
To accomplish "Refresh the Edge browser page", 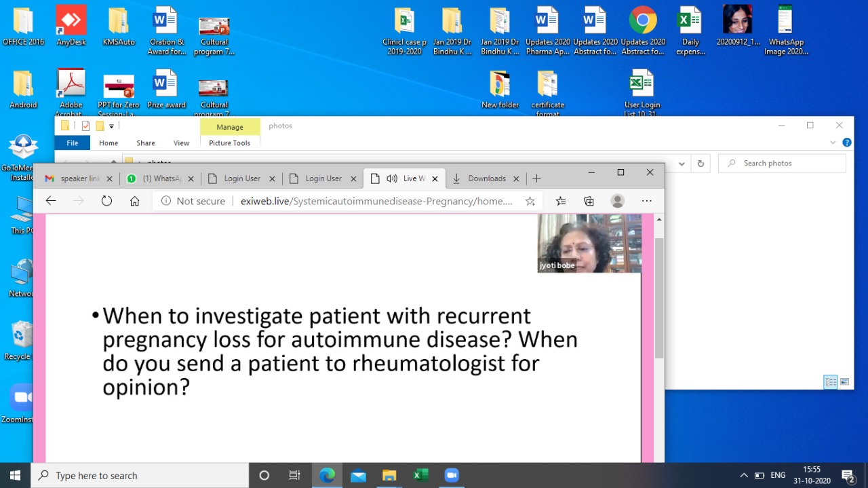I will tap(106, 201).
